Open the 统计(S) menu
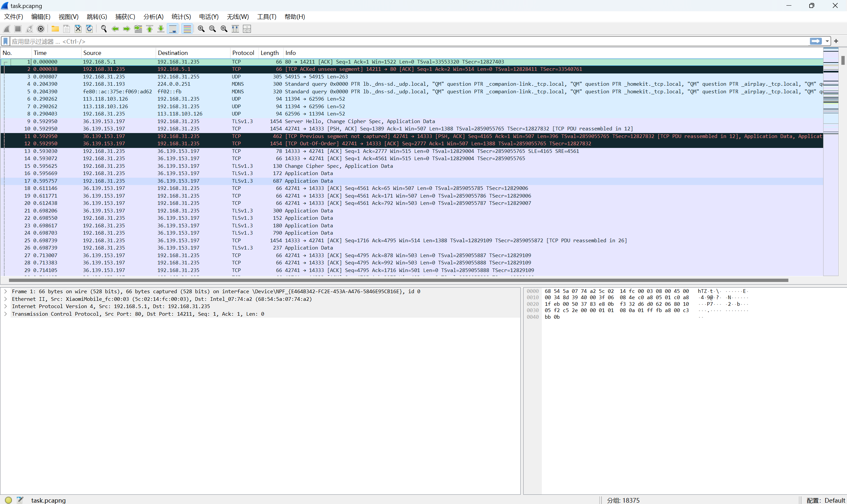 point(181,17)
